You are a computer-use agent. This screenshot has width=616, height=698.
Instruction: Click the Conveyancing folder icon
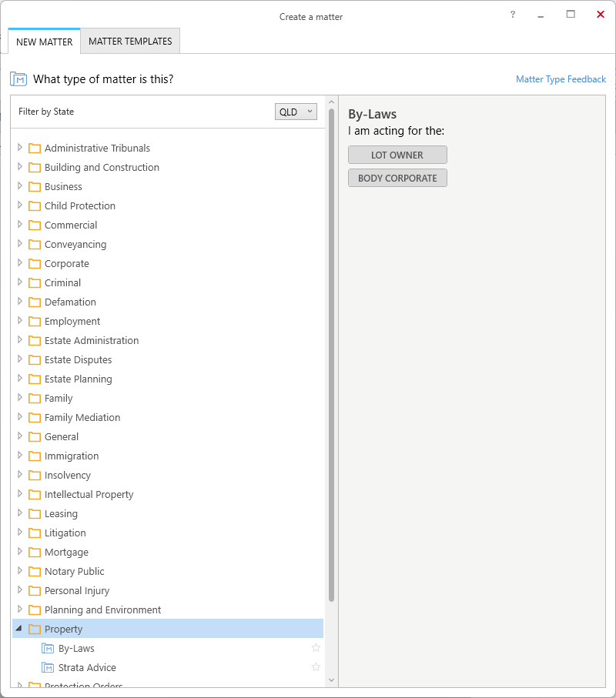pyautogui.click(x=35, y=244)
